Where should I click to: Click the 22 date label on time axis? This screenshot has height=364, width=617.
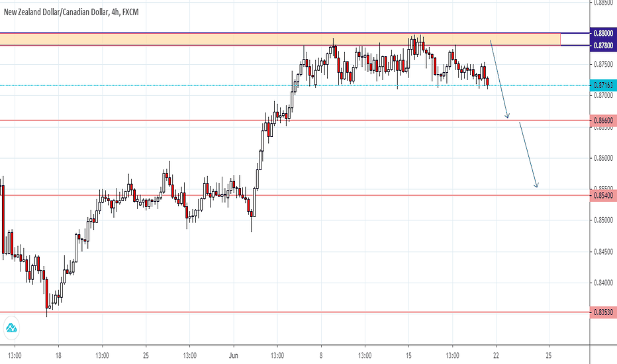(496, 356)
